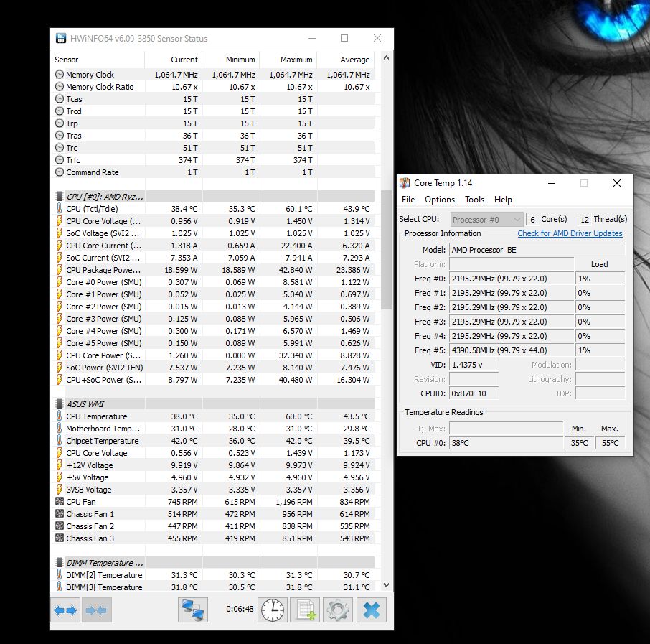The height and width of the screenshot is (644, 650).
Task: Click the Freq #5 value 4390.58MHz field
Action: (x=512, y=350)
